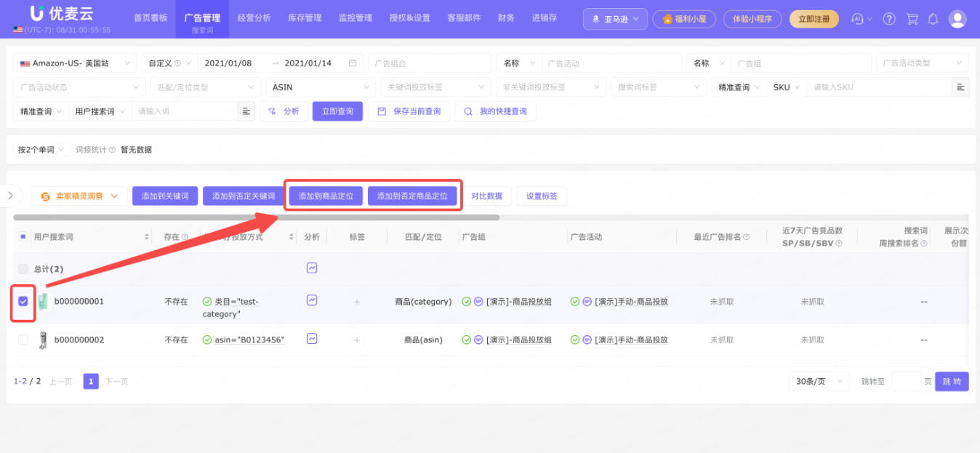The width and height of the screenshot is (980, 453).
Task: Uncheck the b000000001 row checkbox
Action: pos(23,301)
